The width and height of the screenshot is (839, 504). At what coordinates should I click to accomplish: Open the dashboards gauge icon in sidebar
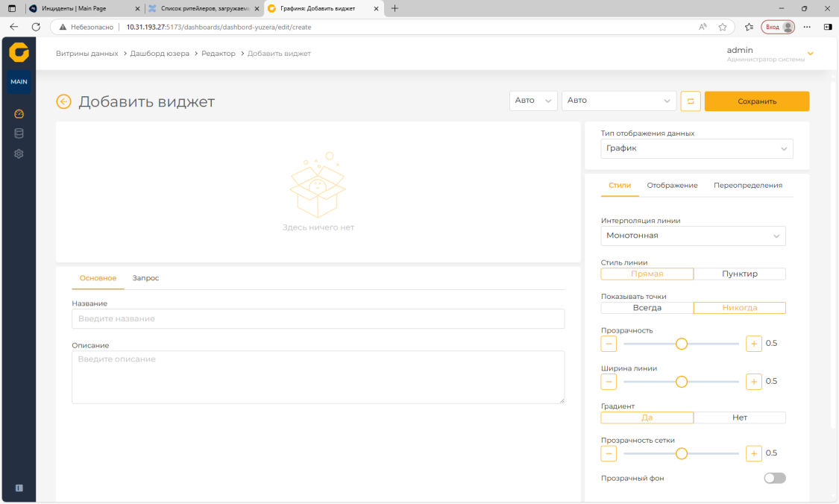point(19,113)
